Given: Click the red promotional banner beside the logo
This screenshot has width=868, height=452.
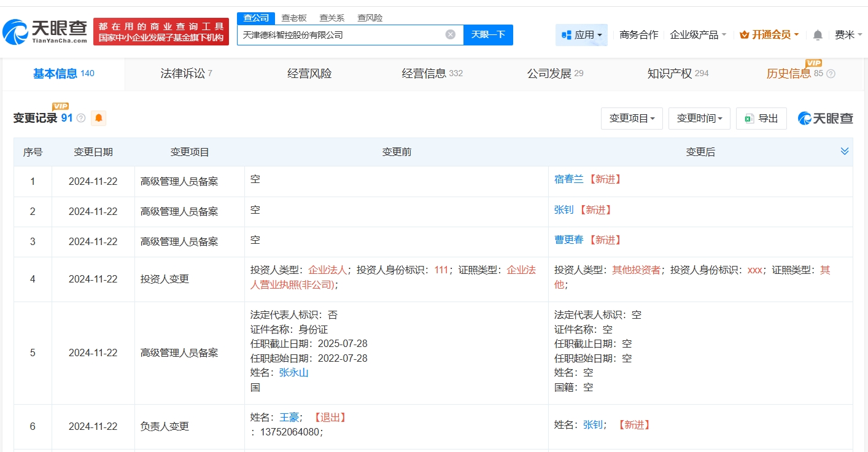Looking at the screenshot, I should [x=161, y=32].
